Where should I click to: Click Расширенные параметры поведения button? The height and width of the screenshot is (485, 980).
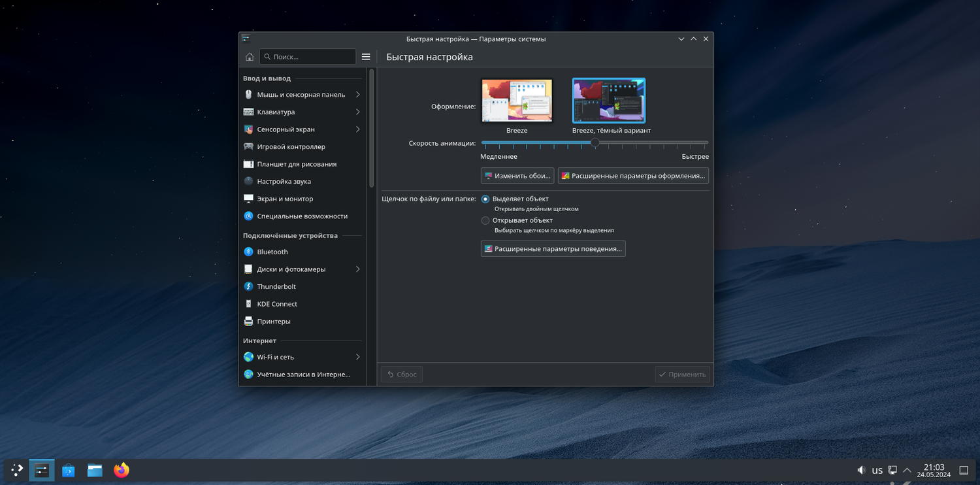click(553, 249)
